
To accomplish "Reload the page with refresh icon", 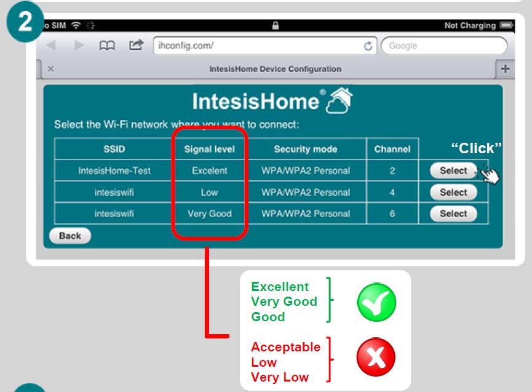I will (368, 46).
